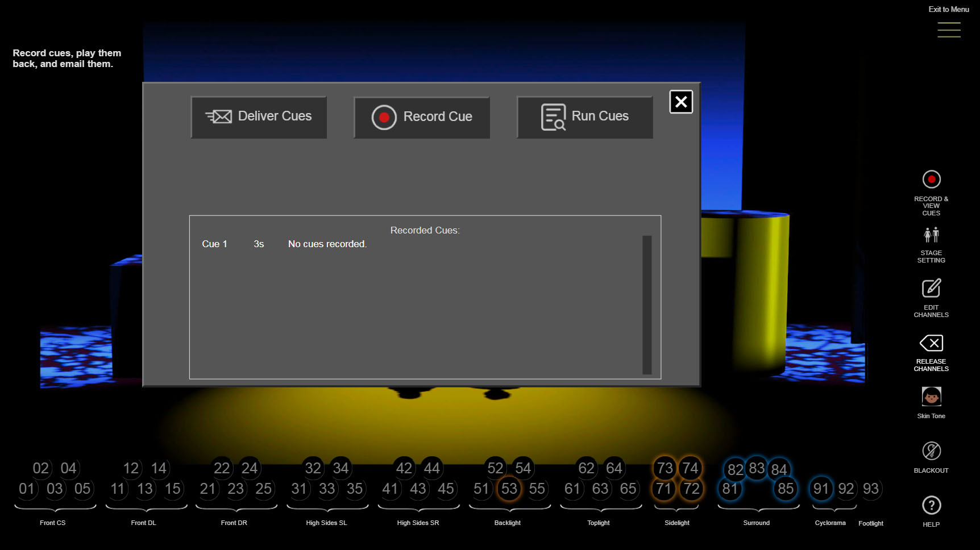Toggle channel 53 in the Backlight group
Viewport: 980px width, 550px height.
509,489
